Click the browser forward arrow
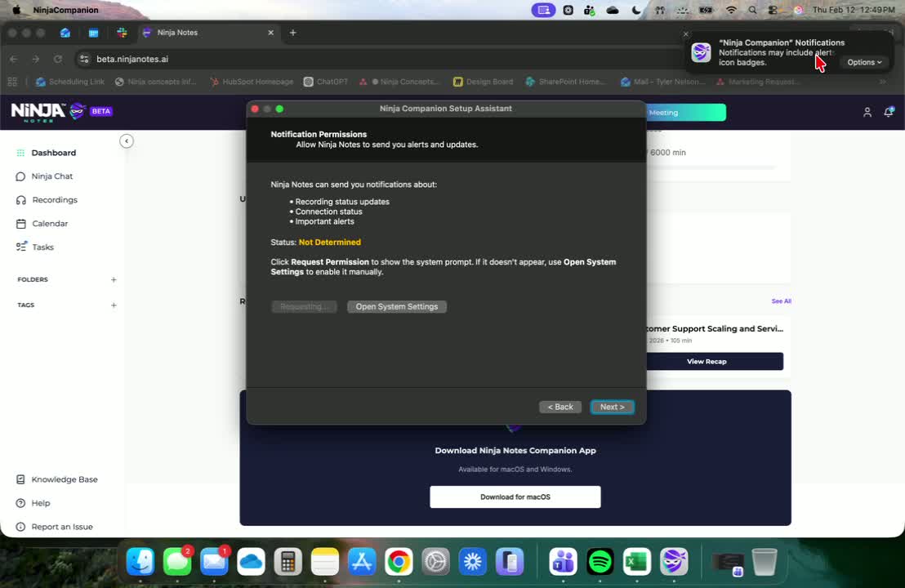This screenshot has height=588, width=905. pos(36,60)
